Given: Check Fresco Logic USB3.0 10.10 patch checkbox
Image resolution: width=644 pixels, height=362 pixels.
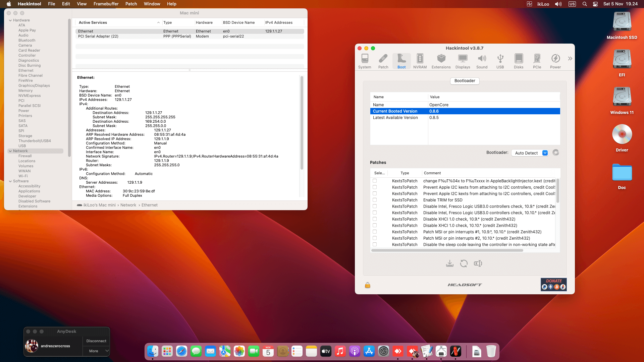Looking at the screenshot, I should point(375,213).
